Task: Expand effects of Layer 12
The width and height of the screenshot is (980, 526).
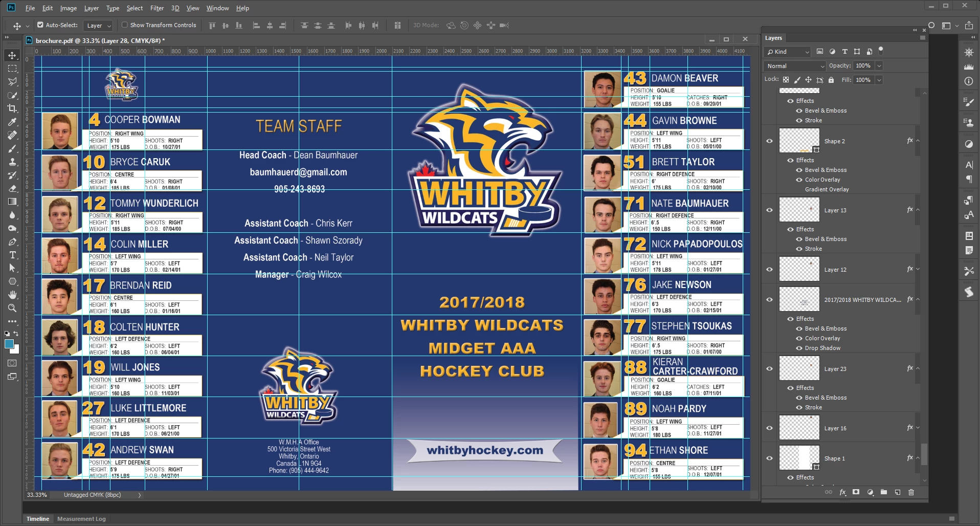Action: (x=918, y=269)
